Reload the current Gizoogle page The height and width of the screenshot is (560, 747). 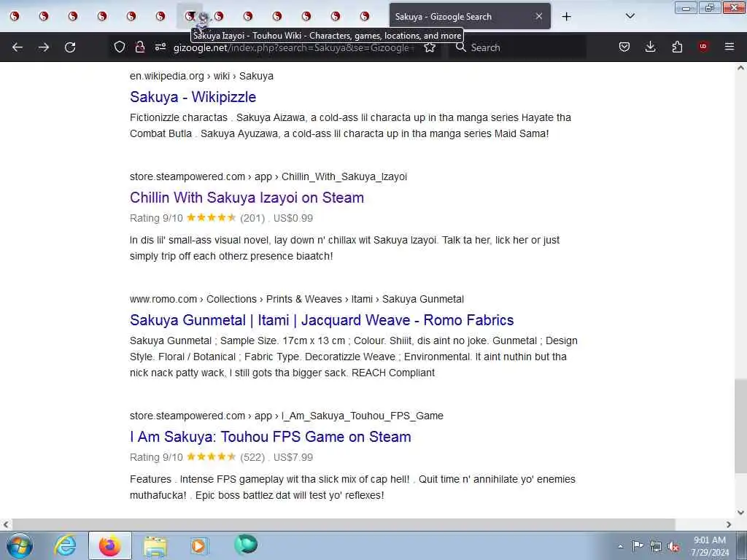coord(70,47)
